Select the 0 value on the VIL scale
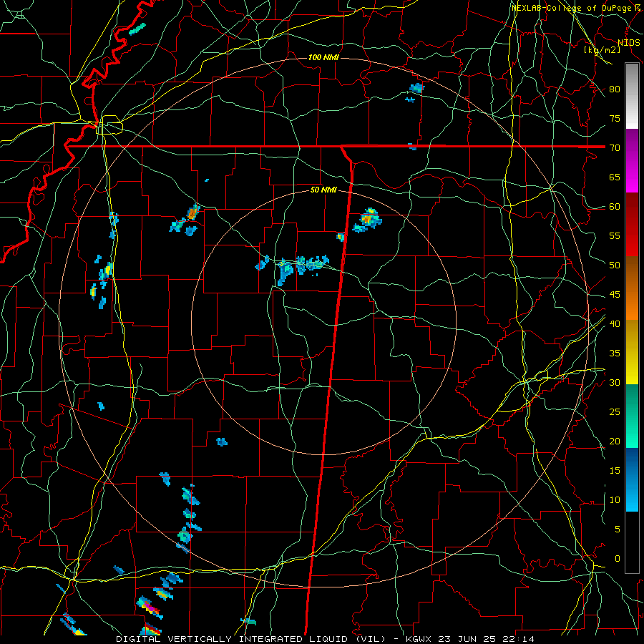Image resolution: width=644 pixels, height=644 pixels. (x=618, y=559)
